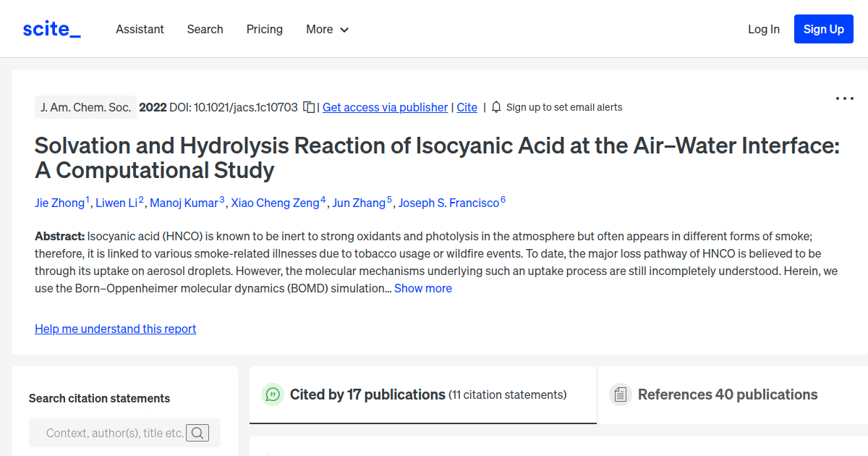Click Get access via publisher
868x456 pixels.
(x=385, y=107)
